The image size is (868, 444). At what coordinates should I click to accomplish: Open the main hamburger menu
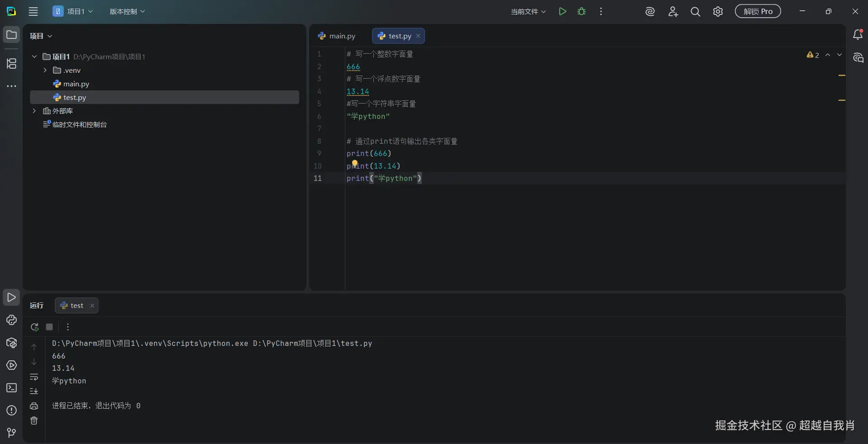pos(33,12)
